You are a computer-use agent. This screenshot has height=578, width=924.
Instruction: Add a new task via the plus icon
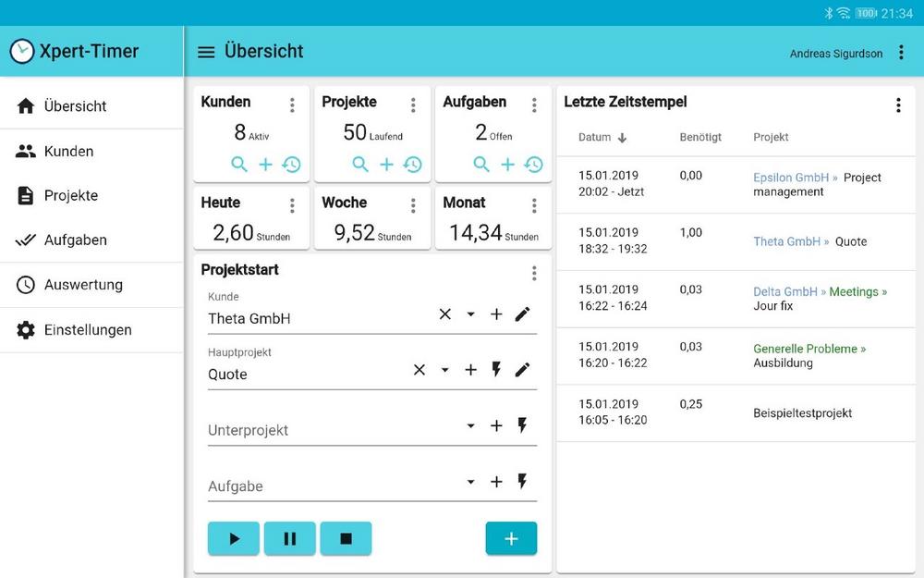click(x=507, y=164)
